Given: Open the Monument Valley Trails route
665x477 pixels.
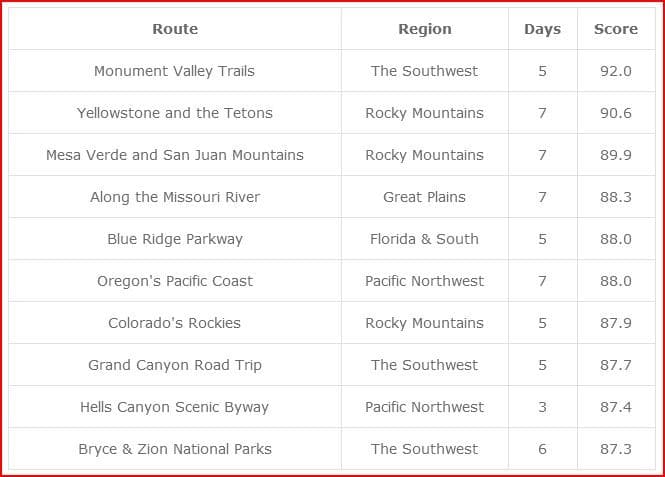Looking at the screenshot, I should 174,71.
